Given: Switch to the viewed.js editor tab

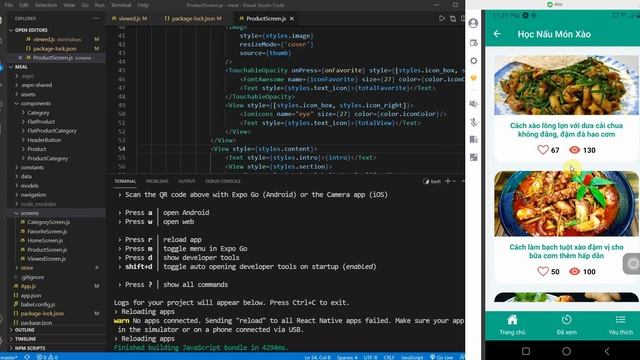Looking at the screenshot, I should 129,19.
